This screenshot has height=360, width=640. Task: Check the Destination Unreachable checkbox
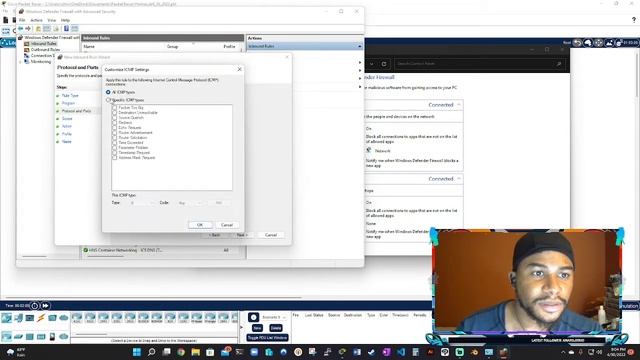click(115, 112)
